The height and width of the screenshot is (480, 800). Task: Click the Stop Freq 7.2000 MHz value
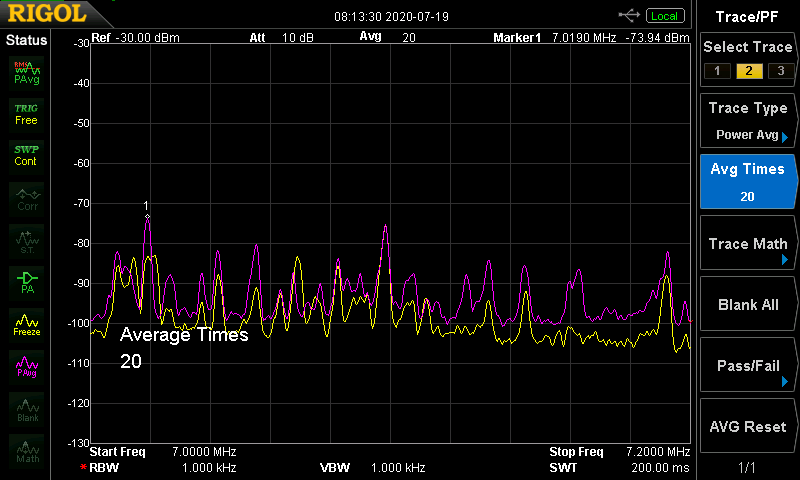point(658,452)
